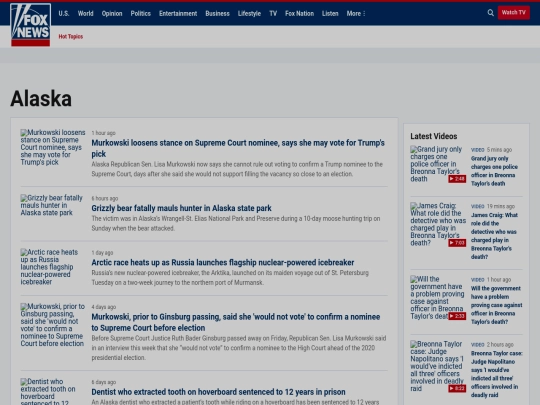Click thumbnail for Grizzly bear article

[x=52, y=205]
